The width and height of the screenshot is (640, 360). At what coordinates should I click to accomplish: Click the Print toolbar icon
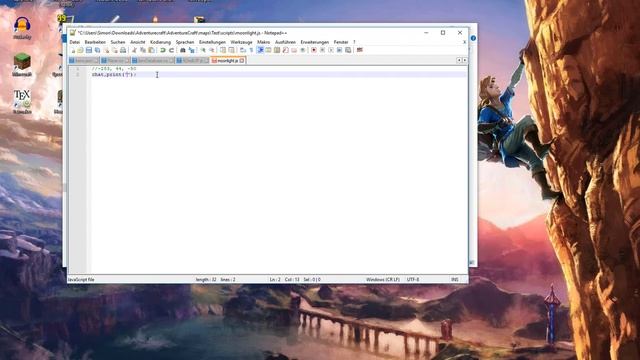pyautogui.click(x=123, y=50)
